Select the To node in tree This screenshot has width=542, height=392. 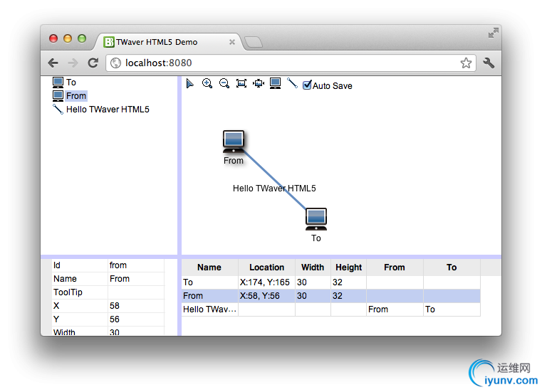pos(71,83)
